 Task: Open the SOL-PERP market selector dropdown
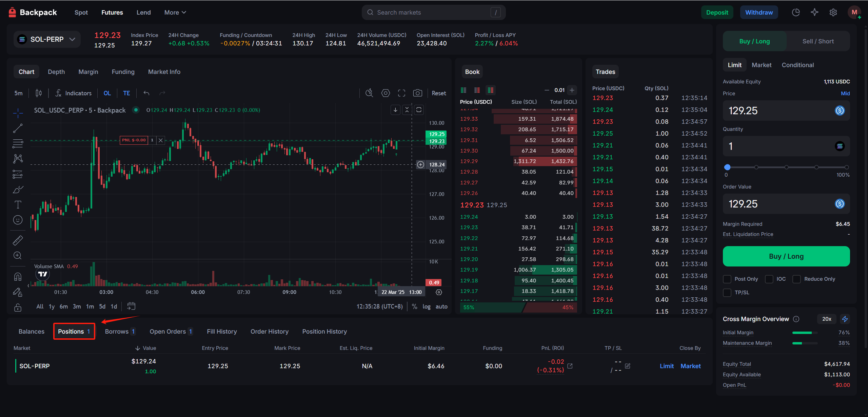[x=47, y=39]
